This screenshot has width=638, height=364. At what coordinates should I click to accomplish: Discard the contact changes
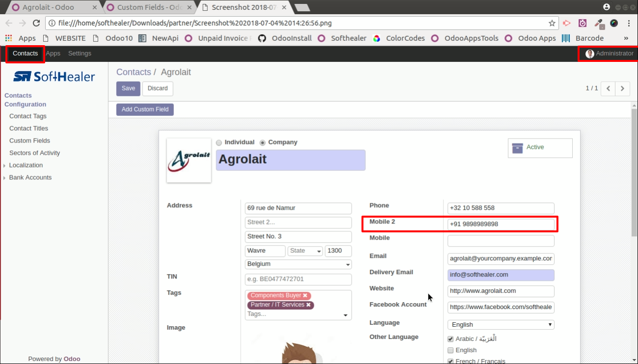pyautogui.click(x=158, y=88)
